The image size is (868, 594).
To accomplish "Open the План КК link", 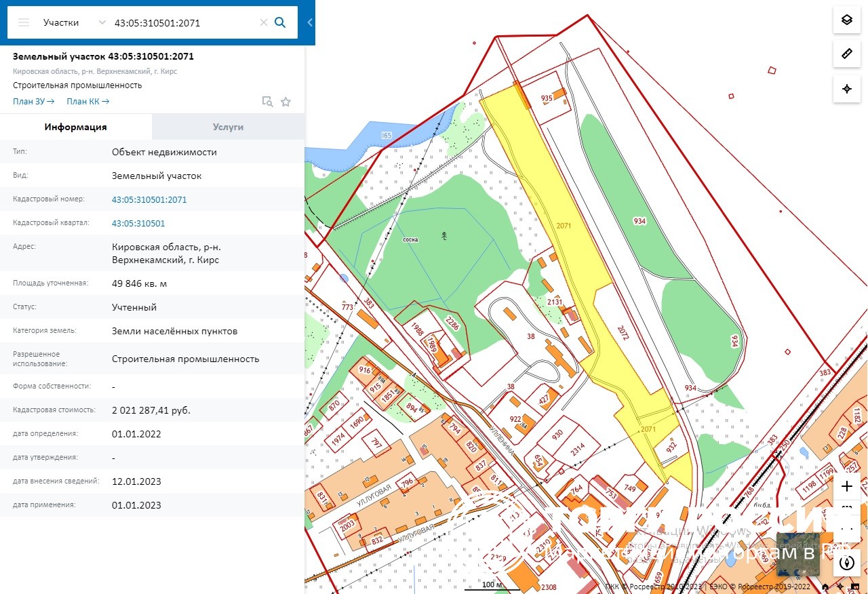I will (87, 102).
